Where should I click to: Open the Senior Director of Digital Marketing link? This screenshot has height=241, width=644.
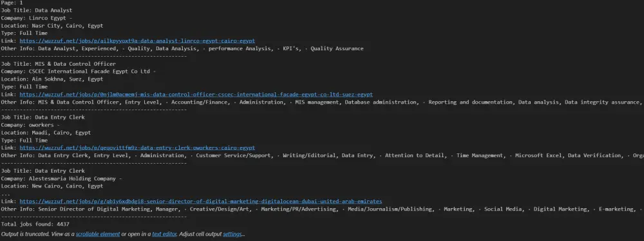(x=201, y=202)
